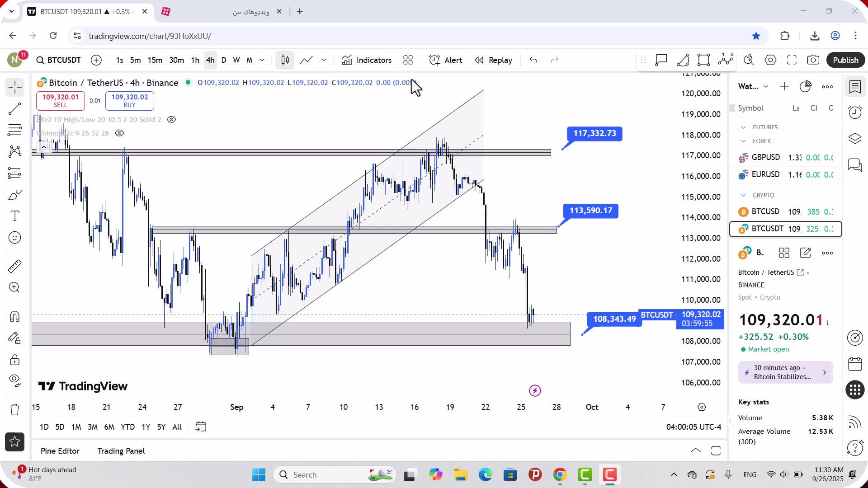Collapse the FUTURES watchlist section

[x=743, y=127]
